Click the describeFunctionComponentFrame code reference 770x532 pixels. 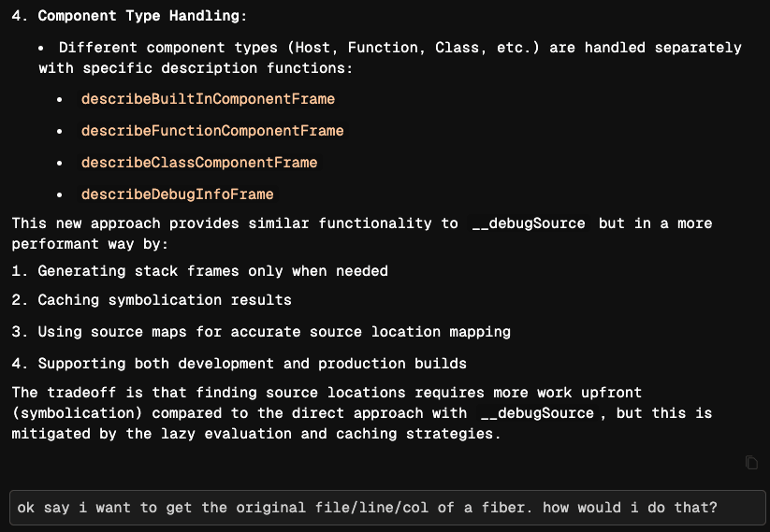tap(212, 131)
